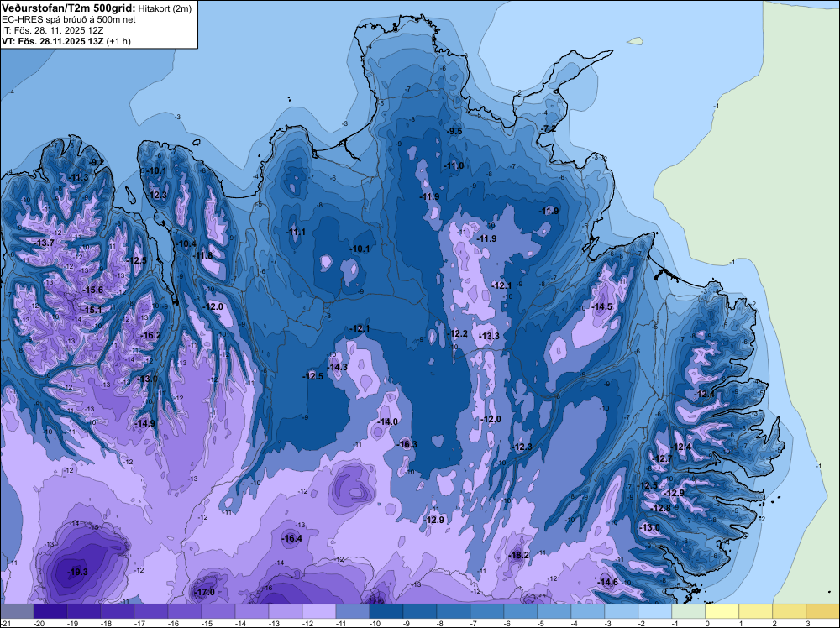Select the orange legend swatch labeled 3
840x628 pixels.
[x=823, y=611]
